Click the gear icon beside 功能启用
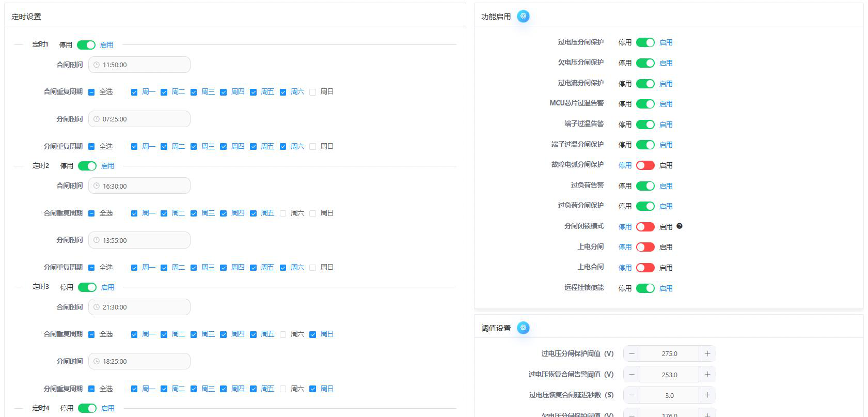Screen dimensions: 868x417 click(523, 16)
